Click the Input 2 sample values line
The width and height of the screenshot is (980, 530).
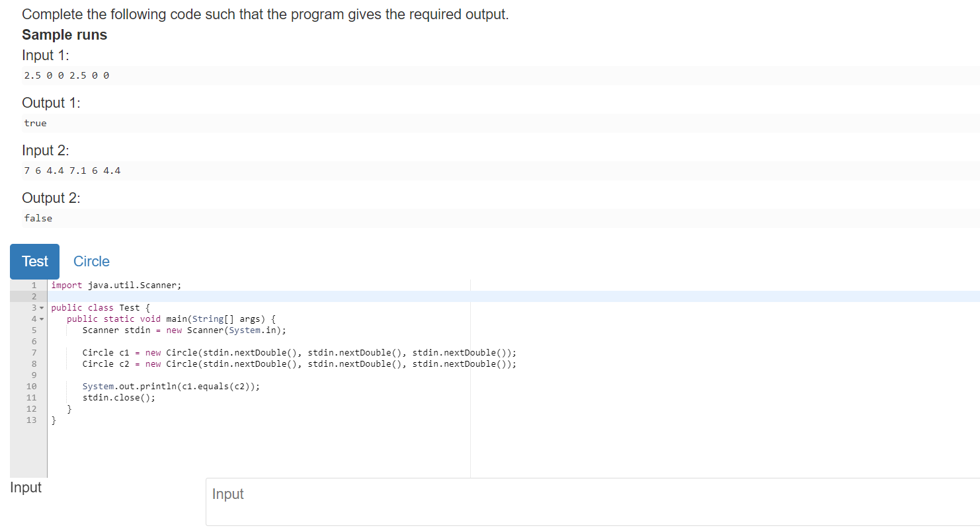tap(72, 170)
